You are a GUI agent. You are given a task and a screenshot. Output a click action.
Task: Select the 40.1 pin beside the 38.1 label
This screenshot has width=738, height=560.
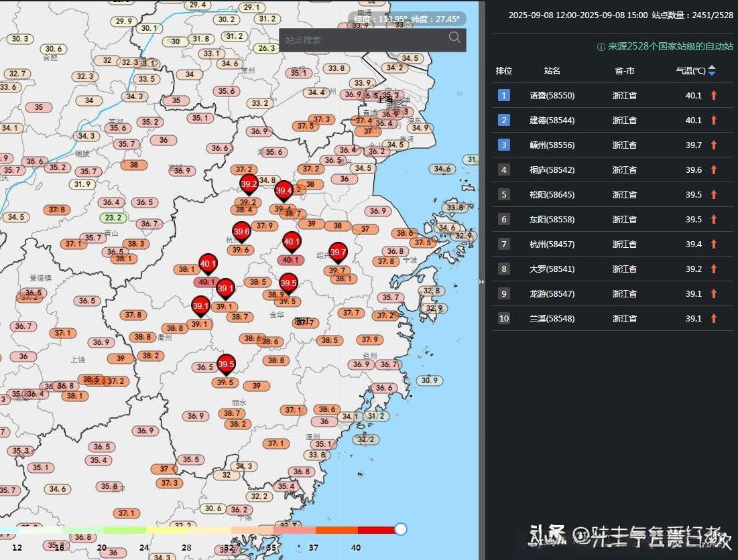208,265
